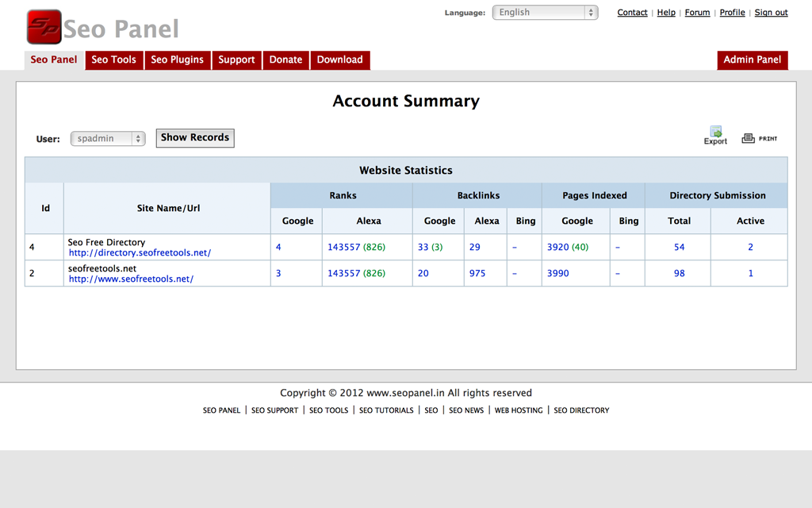
Task: Click directory submission total 98
Action: point(679,273)
